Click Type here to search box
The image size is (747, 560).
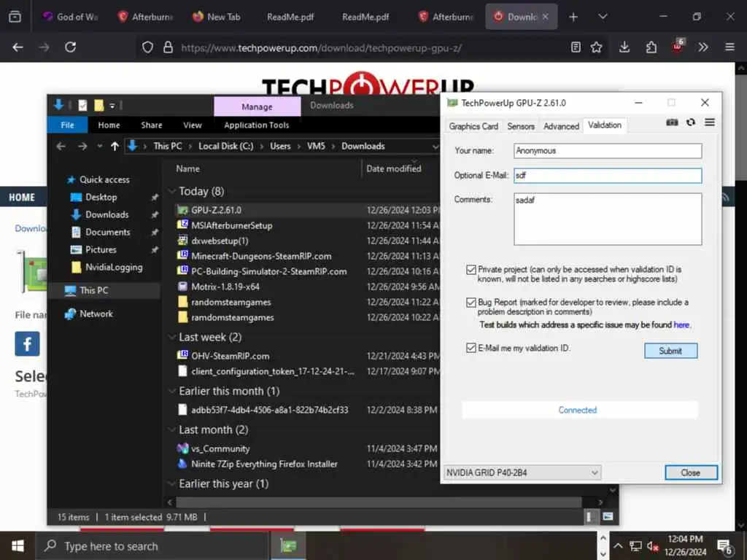[x=152, y=546]
